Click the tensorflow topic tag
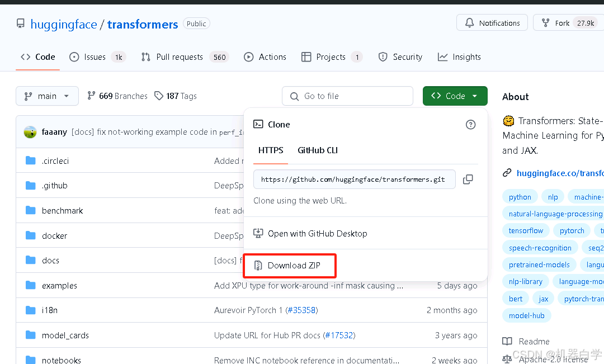The height and width of the screenshot is (364, 604). click(526, 230)
